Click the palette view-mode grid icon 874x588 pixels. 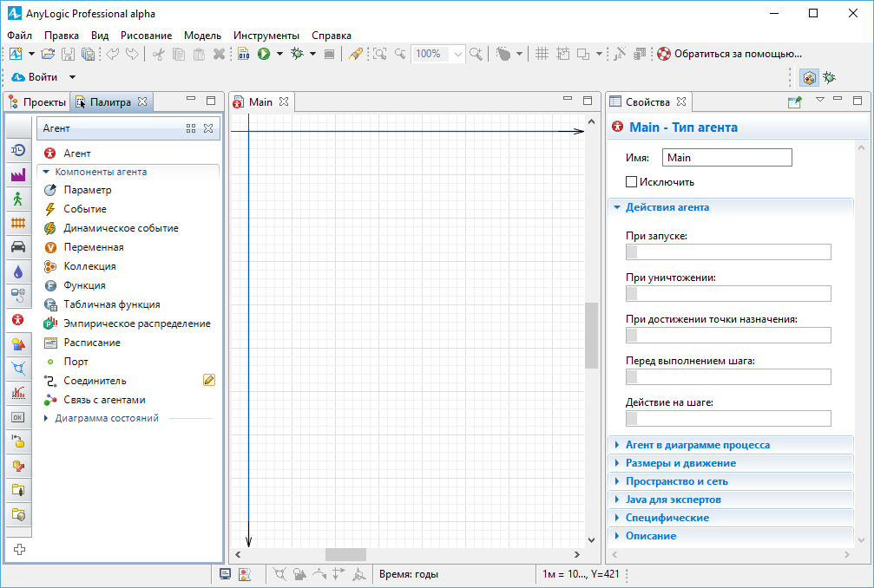tap(191, 128)
